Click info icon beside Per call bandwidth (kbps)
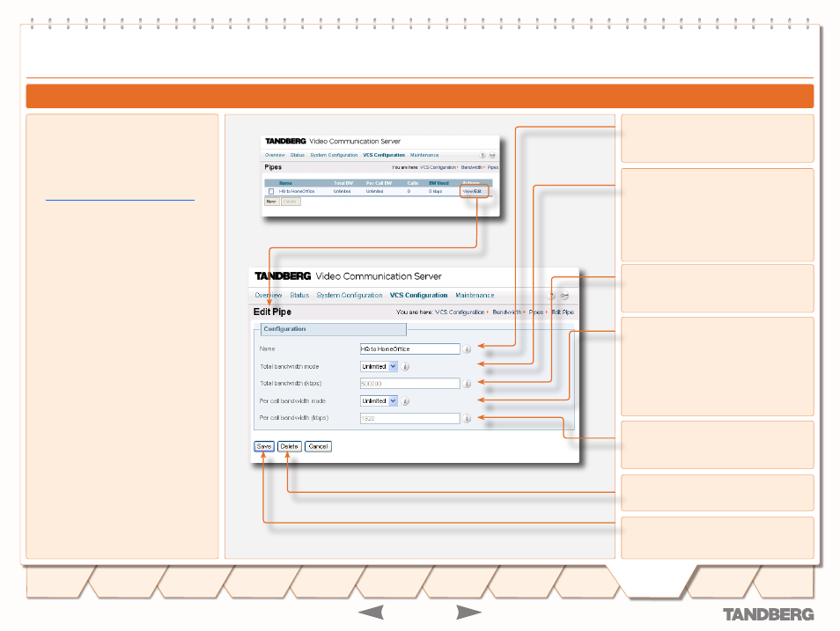This screenshot has height=631, width=840. pyautogui.click(x=467, y=418)
